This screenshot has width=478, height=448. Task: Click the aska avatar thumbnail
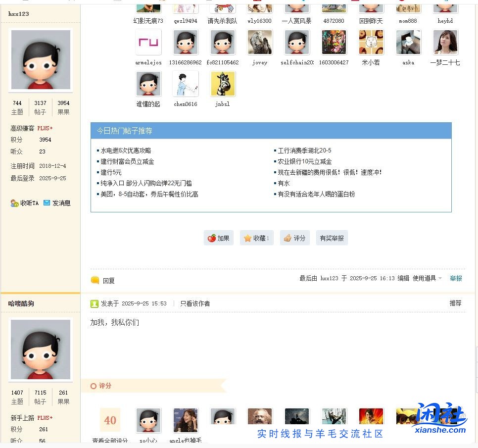click(408, 42)
